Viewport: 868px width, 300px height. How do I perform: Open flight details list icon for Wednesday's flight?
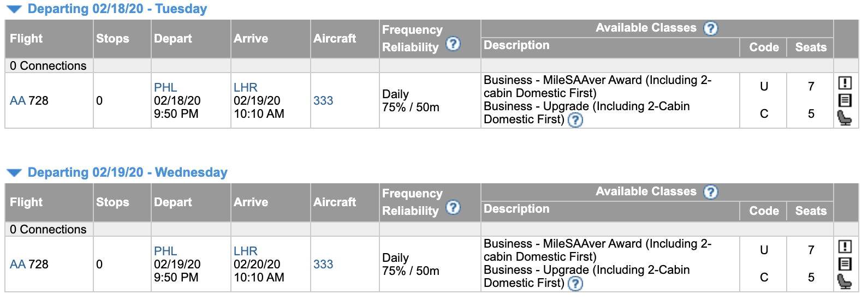click(845, 264)
